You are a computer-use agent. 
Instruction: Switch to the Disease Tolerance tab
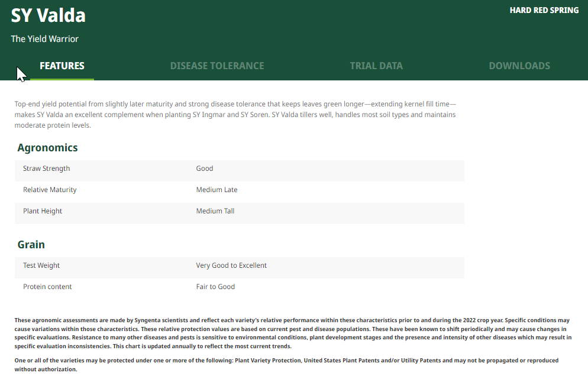217,66
